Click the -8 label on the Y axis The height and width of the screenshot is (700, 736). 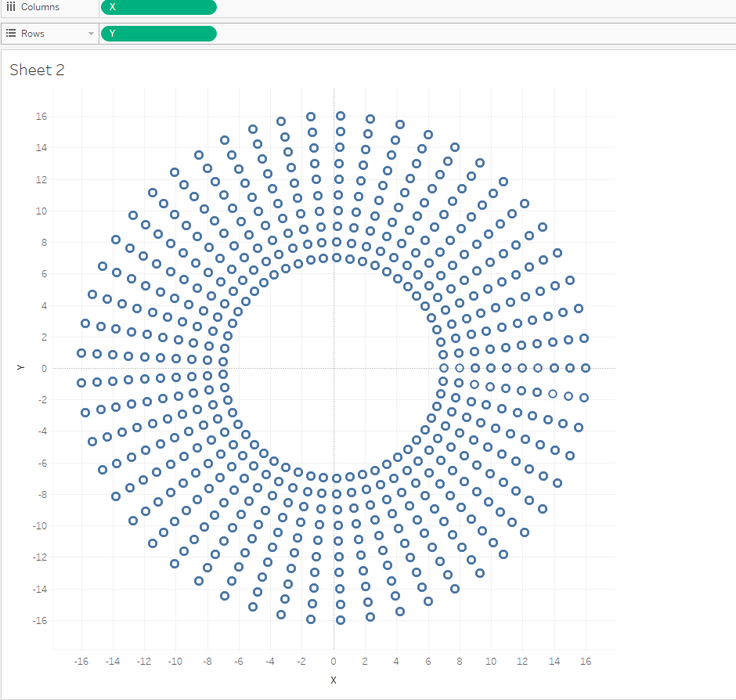click(41, 494)
